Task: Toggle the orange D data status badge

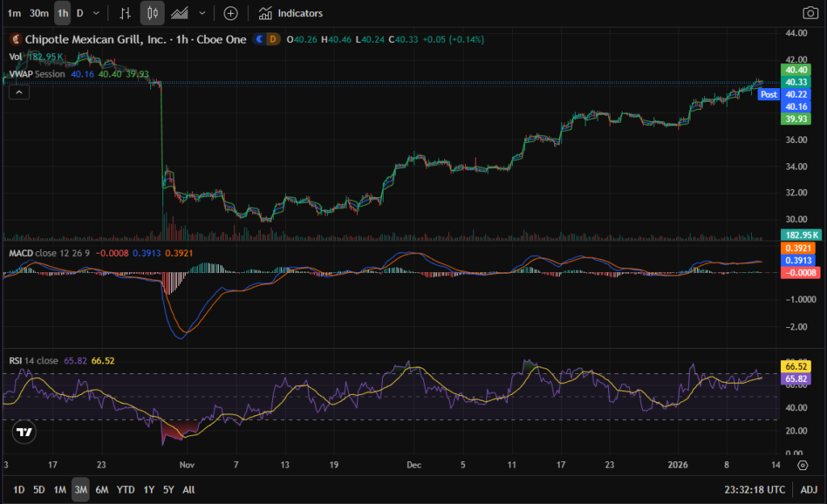Action: click(273, 39)
